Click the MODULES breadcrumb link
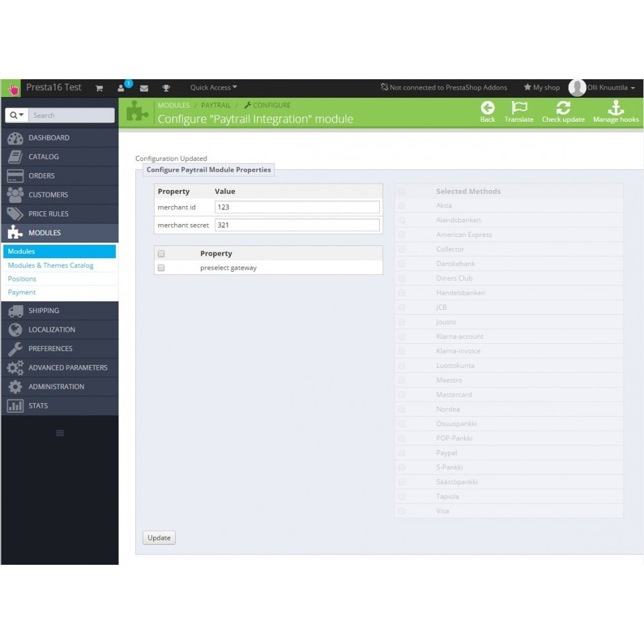Image resolution: width=644 pixels, height=644 pixels. click(174, 106)
